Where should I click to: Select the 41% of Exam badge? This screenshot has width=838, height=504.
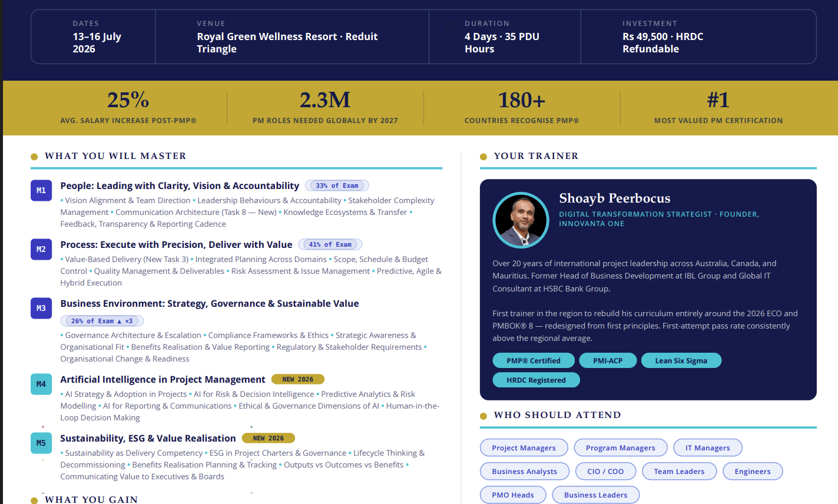coord(330,244)
